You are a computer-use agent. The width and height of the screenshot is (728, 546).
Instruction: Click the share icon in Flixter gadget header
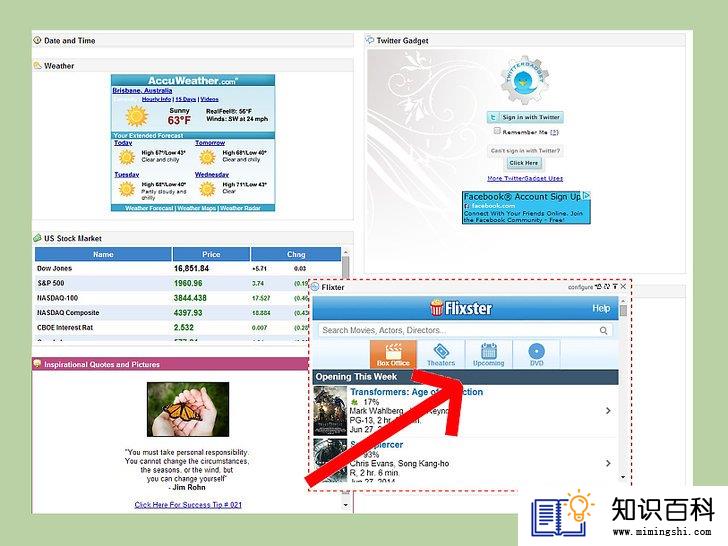click(x=599, y=287)
